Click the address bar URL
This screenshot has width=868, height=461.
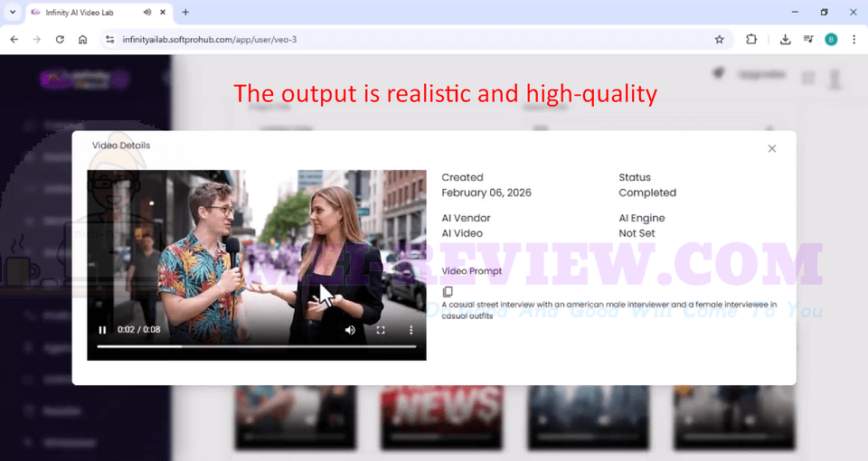(209, 39)
